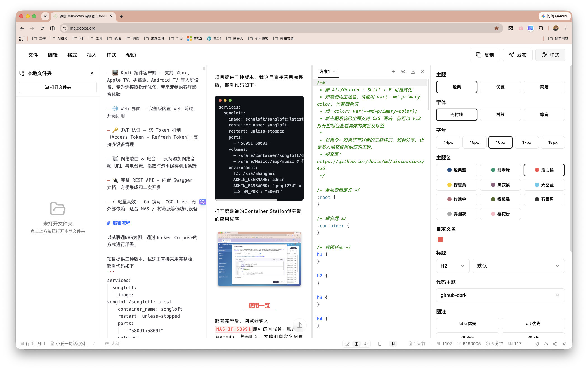Open the Chrome tab search dropdown arrow

click(45, 16)
